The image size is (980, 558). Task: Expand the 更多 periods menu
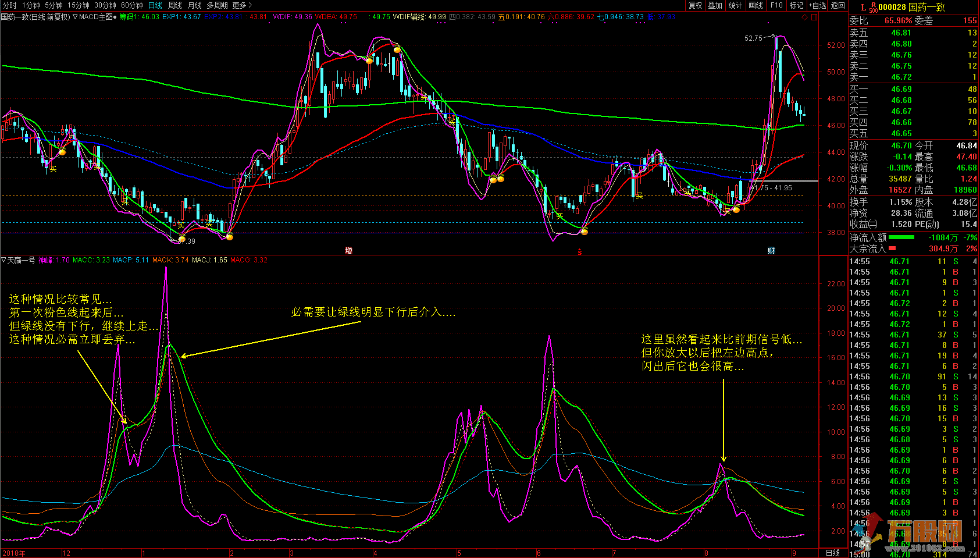coord(242,5)
